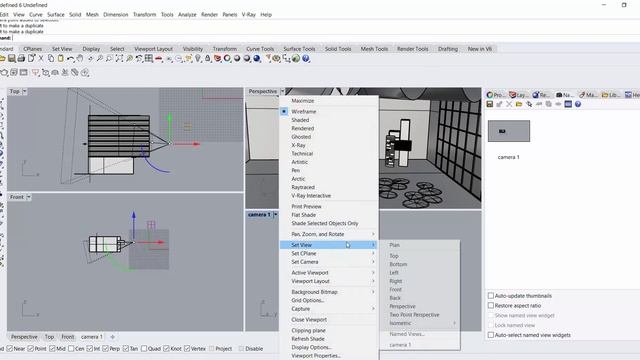
Task: Click the X delete icon in Named Views panel
Action: (x=509, y=104)
